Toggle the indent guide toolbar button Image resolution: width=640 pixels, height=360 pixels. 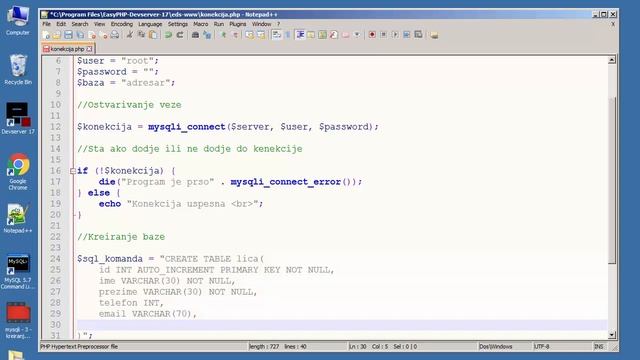click(300, 35)
